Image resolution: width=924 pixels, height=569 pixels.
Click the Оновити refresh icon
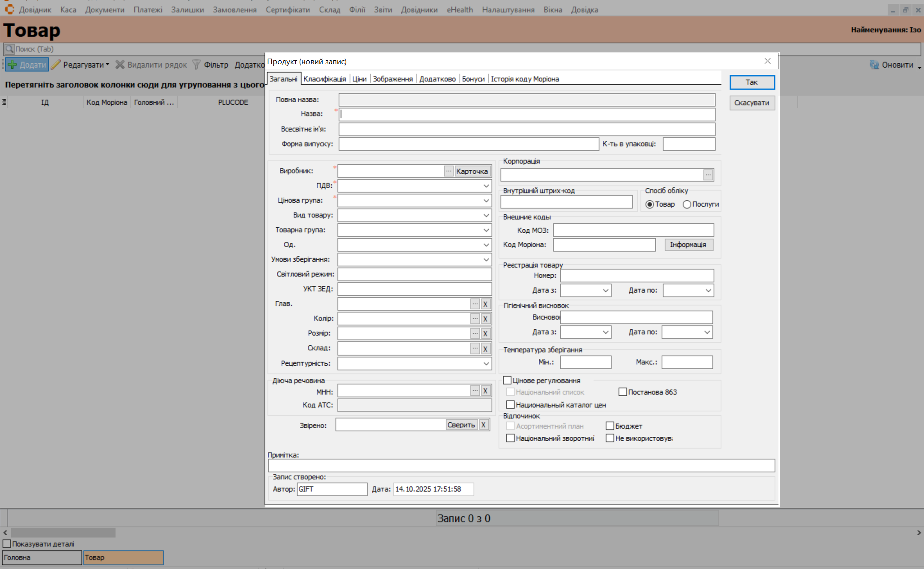pyautogui.click(x=874, y=65)
